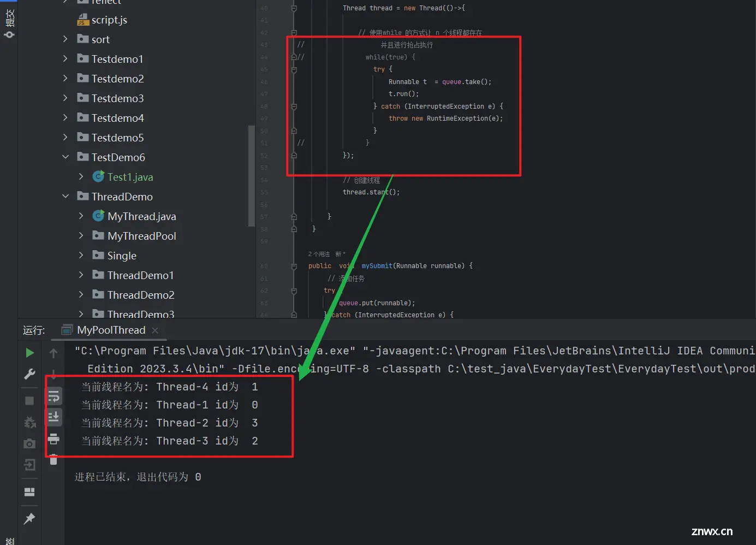
Task: Click the mySubmit method name in editor
Action: click(377, 266)
